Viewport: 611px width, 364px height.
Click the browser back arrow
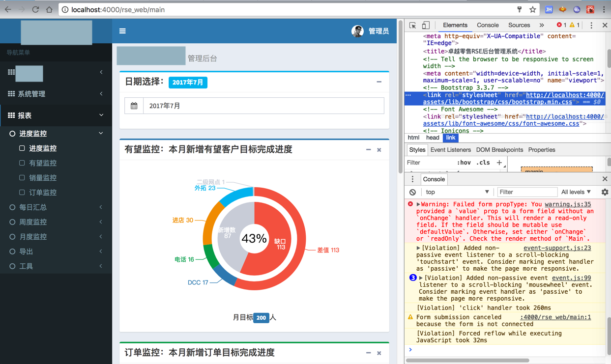tap(8, 9)
